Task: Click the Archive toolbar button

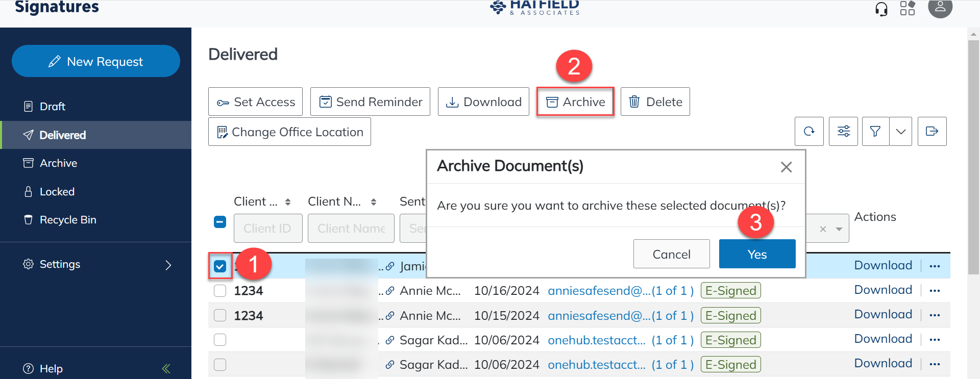Action: (x=575, y=102)
